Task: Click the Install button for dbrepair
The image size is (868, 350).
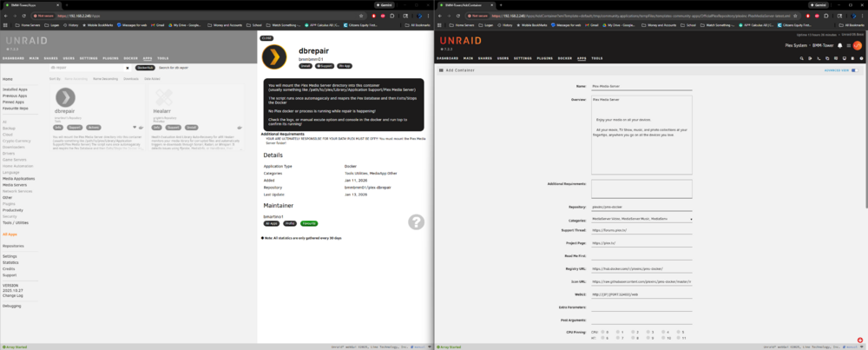Action: point(305,65)
